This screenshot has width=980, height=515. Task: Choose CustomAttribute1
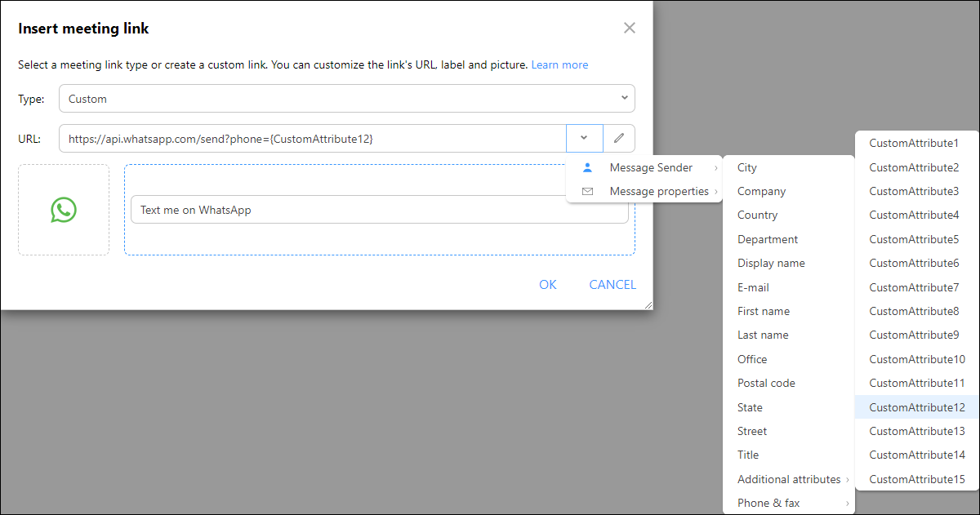pyautogui.click(x=917, y=143)
